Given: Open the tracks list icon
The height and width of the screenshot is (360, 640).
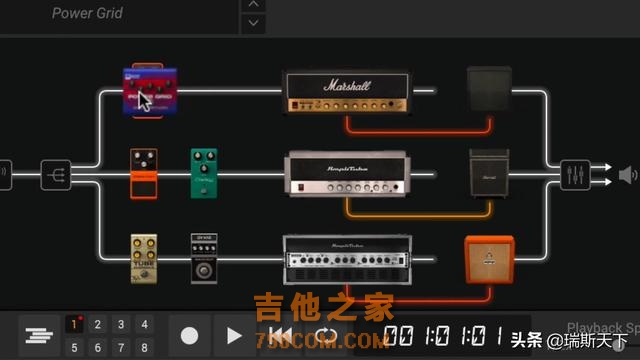Looking at the screenshot, I should pyautogui.click(x=39, y=336).
